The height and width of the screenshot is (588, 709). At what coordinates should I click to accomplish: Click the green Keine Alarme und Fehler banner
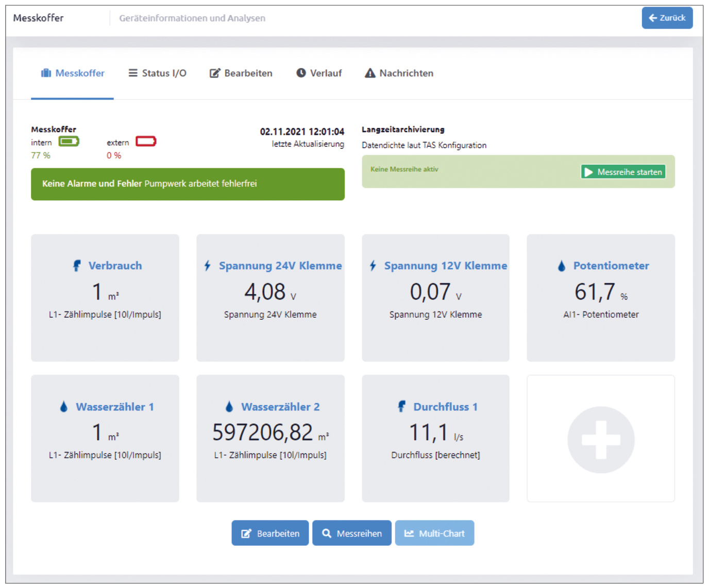coord(188,184)
